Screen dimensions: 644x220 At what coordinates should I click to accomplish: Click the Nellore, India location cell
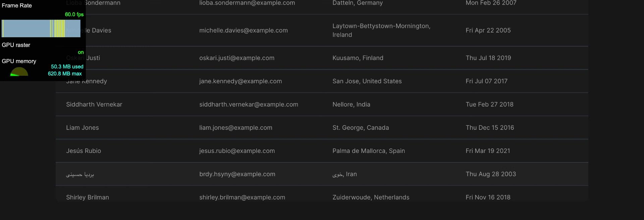click(351, 104)
